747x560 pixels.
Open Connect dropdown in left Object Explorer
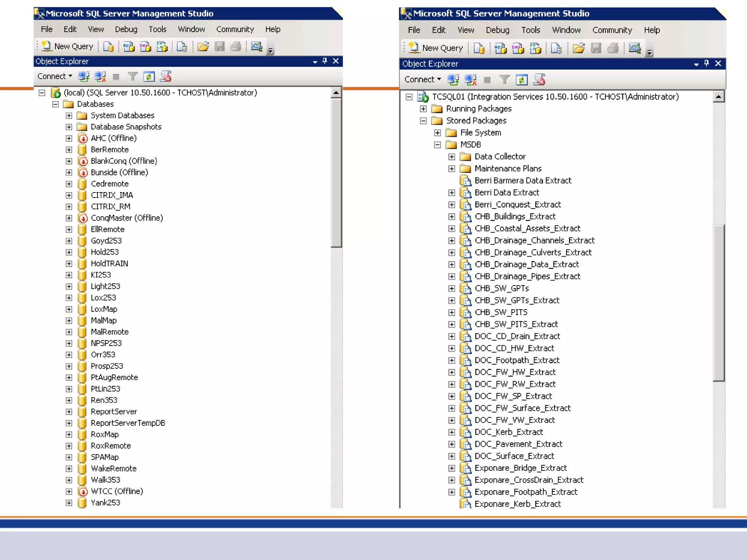55,76
